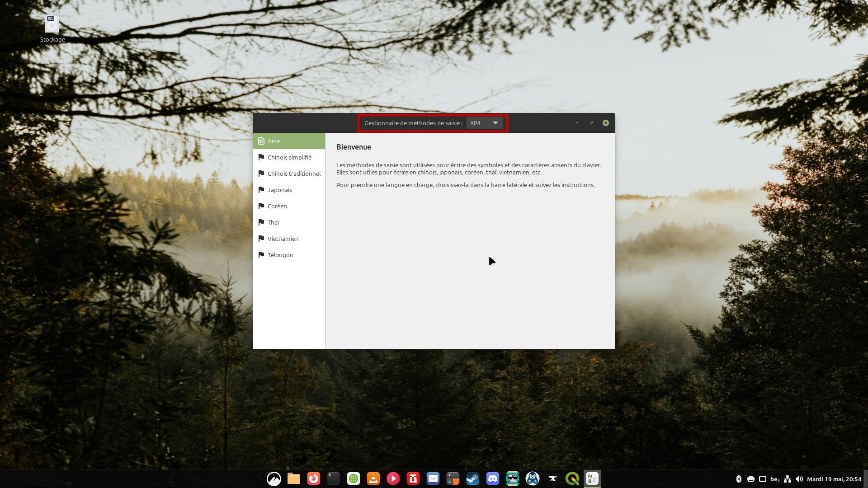Open the printer tray icon
This screenshot has width=868, height=488.
[x=750, y=479]
